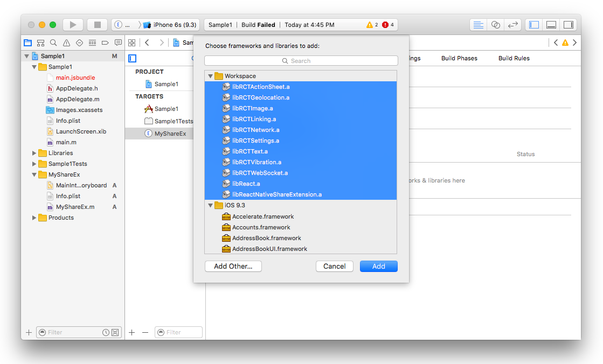The height and width of the screenshot is (364, 603).
Task: Cancel the frameworks dialog
Action: (334, 267)
